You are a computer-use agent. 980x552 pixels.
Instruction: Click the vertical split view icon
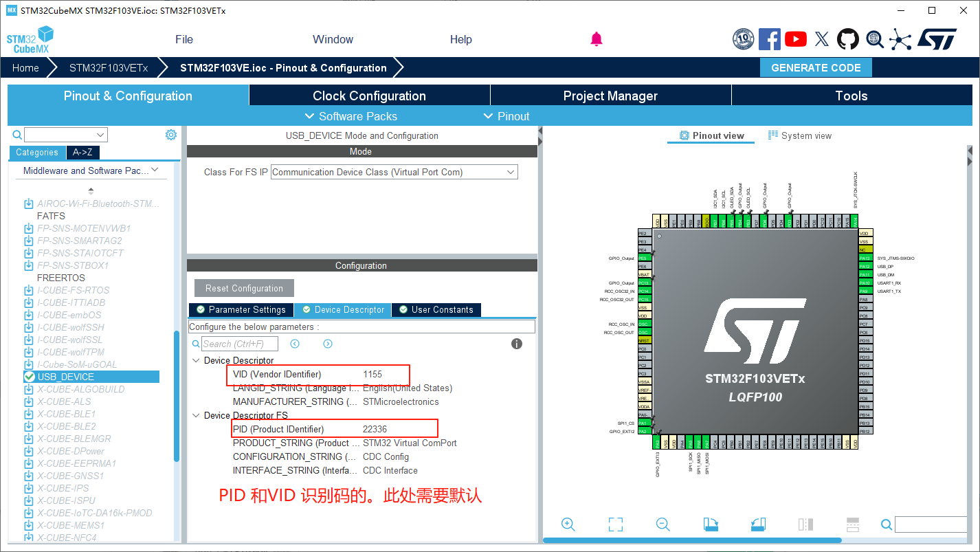(x=805, y=525)
